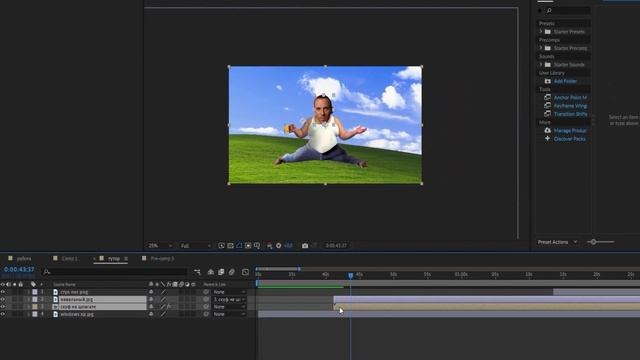
Task: Click pick whip icon for layer 1
Action: 206,292
